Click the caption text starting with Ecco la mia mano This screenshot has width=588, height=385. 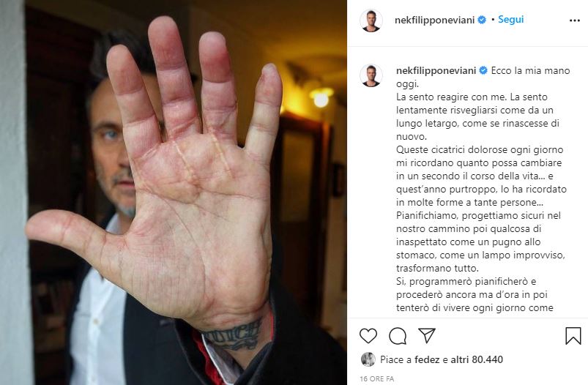483,189
